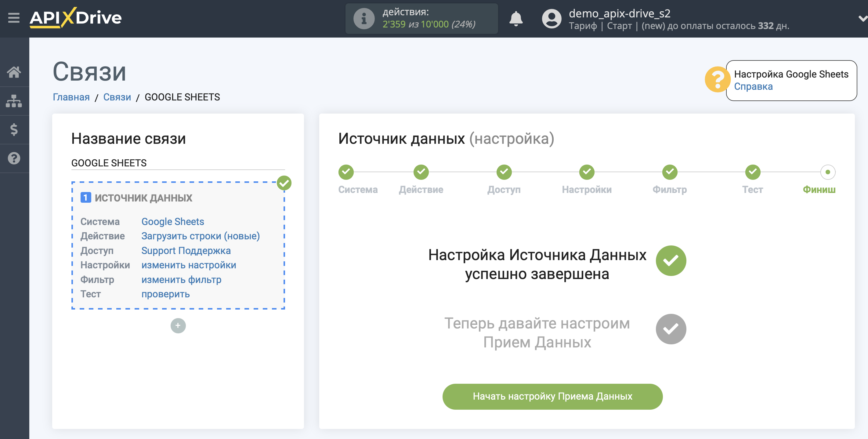This screenshot has height=439, width=868.
Task: Click the actions counter 2'359 из 10'000
Action: 429,24
